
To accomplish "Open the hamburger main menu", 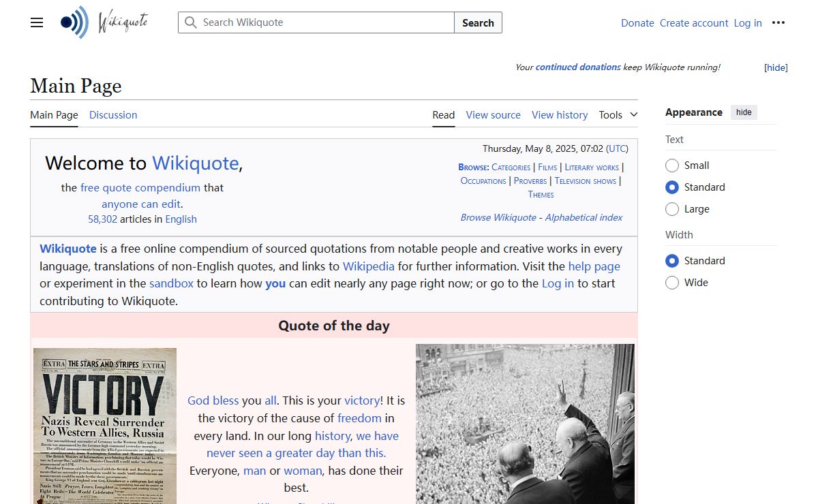I will pyautogui.click(x=37, y=22).
